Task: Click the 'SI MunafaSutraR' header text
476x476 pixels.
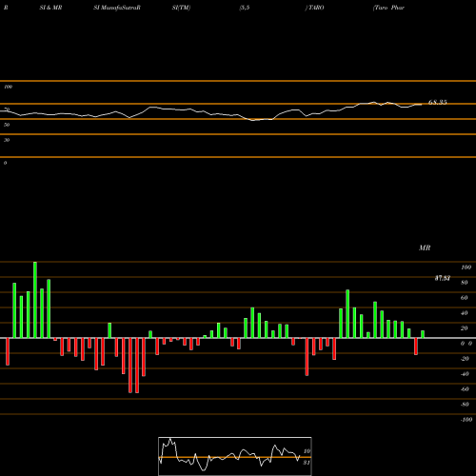Action: click(117, 8)
